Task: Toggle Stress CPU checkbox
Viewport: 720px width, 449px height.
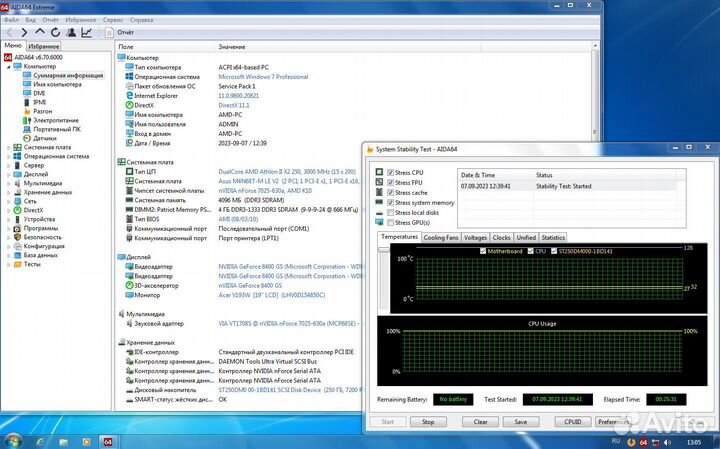Action: click(x=390, y=173)
